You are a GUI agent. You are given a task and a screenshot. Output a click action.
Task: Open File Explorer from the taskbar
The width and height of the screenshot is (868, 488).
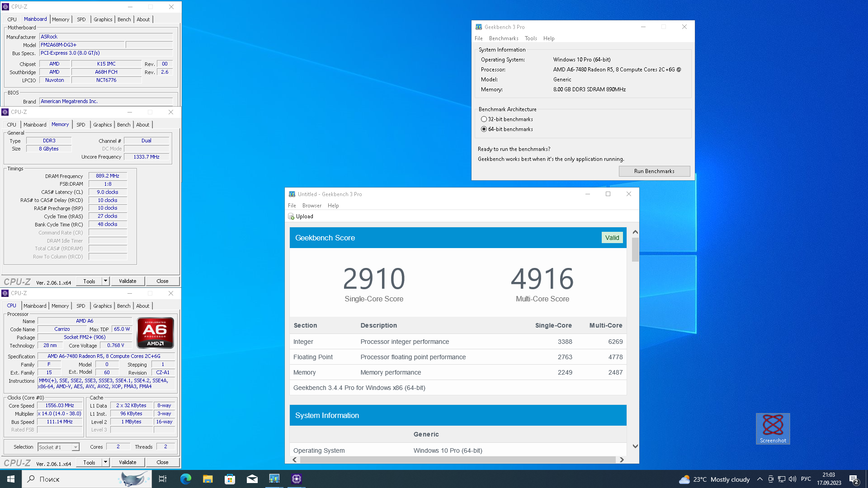(208, 479)
